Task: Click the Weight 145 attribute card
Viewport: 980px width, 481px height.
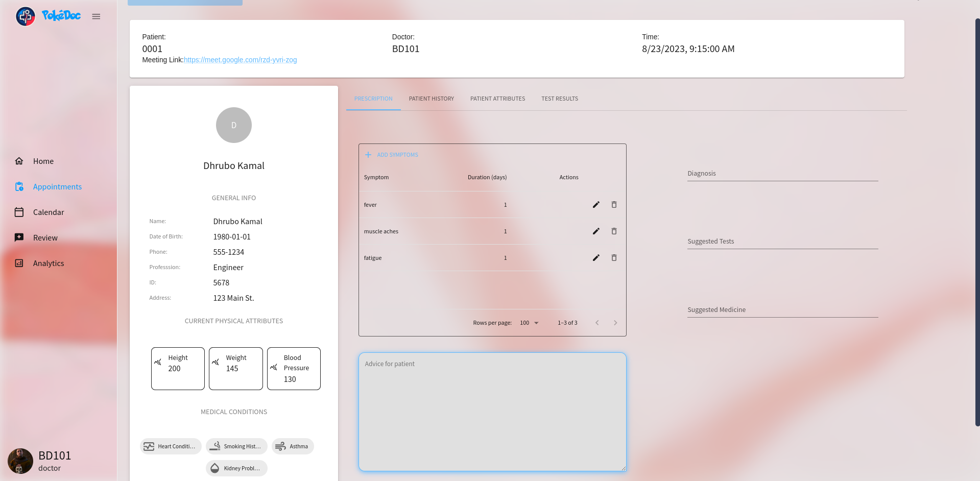Action: (x=236, y=369)
